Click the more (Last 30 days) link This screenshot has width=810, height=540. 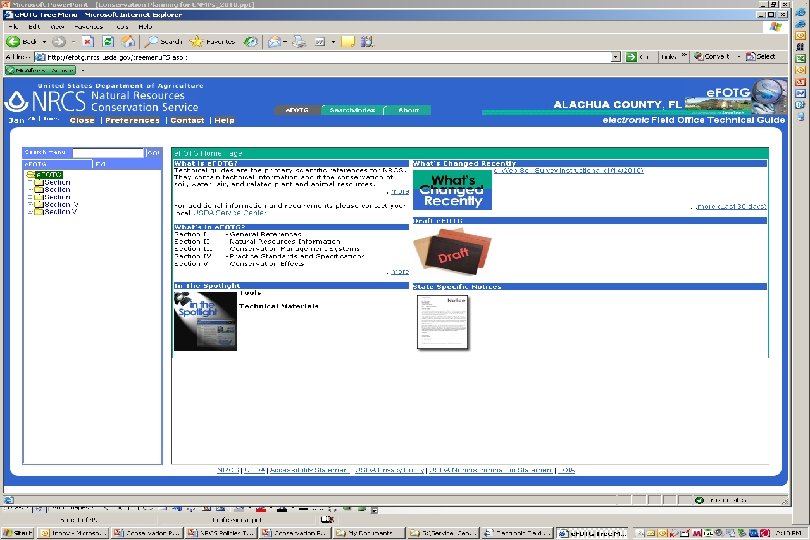(731, 207)
